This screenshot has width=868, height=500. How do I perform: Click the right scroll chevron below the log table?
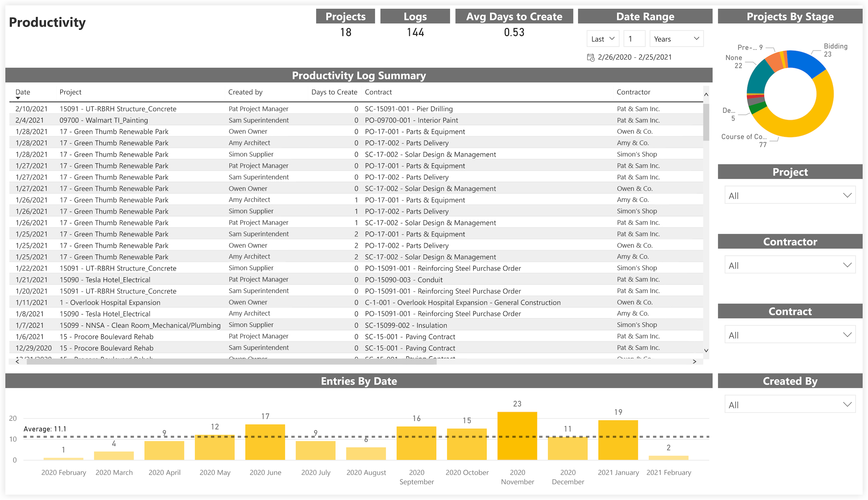coord(695,361)
